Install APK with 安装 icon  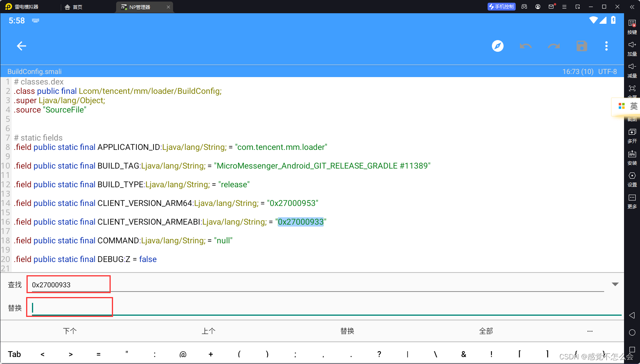pyautogui.click(x=632, y=158)
